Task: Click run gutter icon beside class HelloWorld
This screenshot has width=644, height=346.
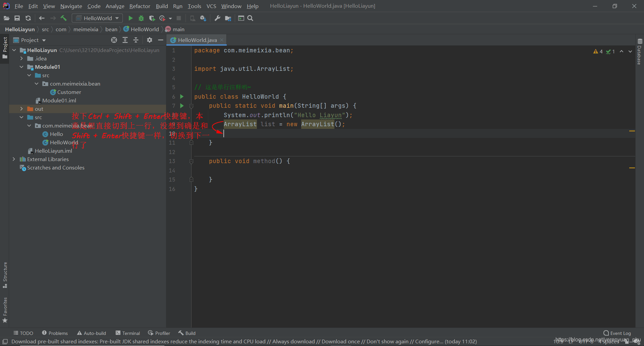Action: tap(182, 97)
